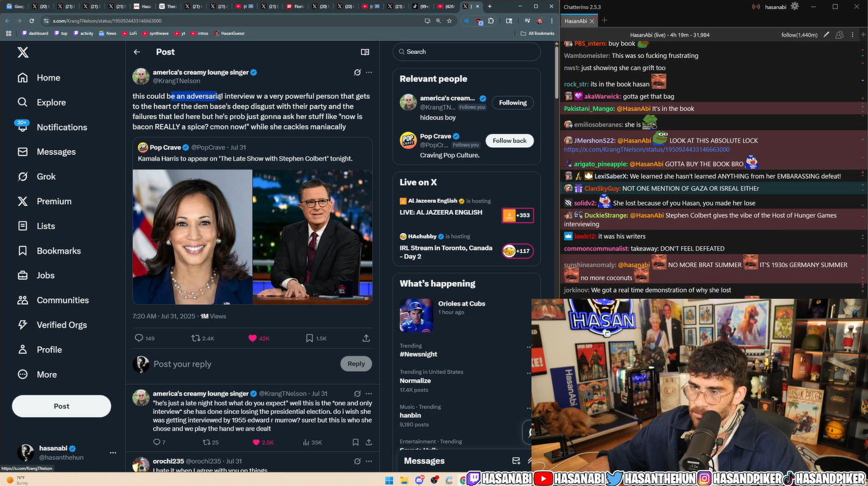Click the Verified Orgs lightning icon
868x486 pixels.
23,324
